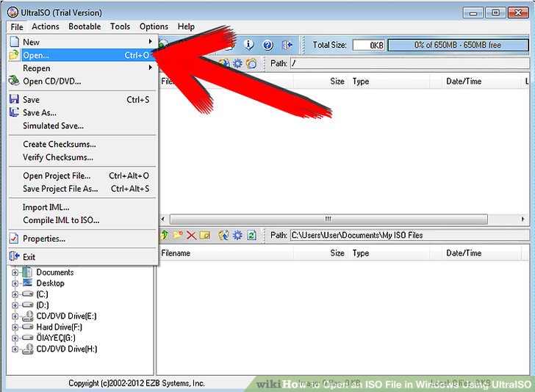The image size is (535, 392).
Task: Expand the Desktop tree node
Action: click(x=15, y=283)
